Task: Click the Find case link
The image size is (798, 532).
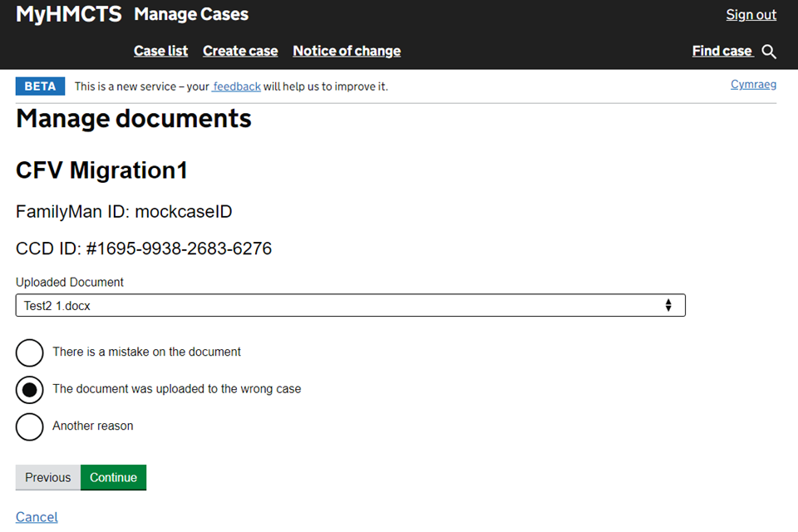Action: [x=722, y=51]
